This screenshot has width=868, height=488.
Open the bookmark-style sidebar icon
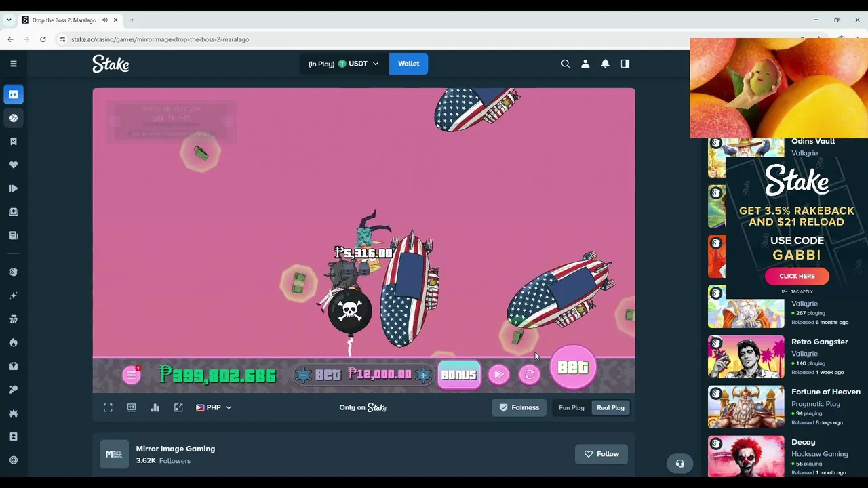13,141
